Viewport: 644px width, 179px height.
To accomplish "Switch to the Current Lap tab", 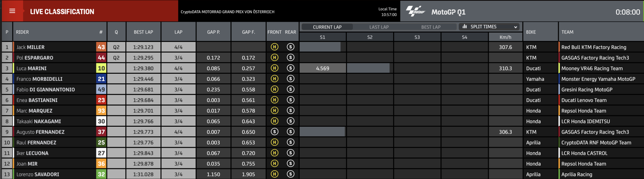I will pyautogui.click(x=327, y=27).
